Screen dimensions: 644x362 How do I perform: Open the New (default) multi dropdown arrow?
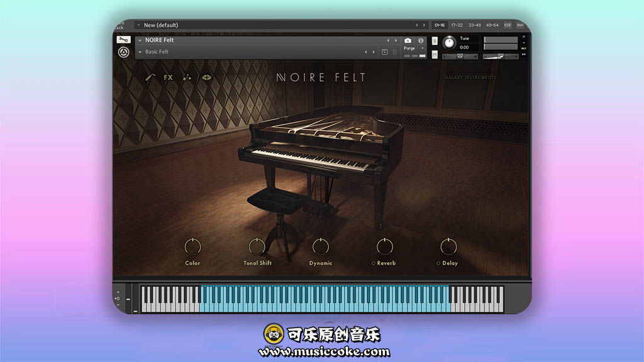coord(138,25)
